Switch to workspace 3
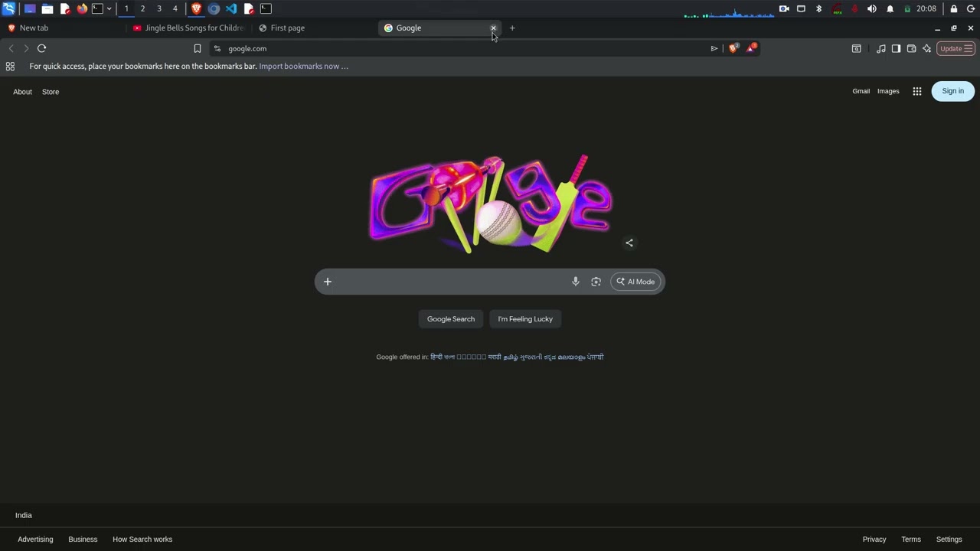The height and width of the screenshot is (551, 980). coord(159,8)
